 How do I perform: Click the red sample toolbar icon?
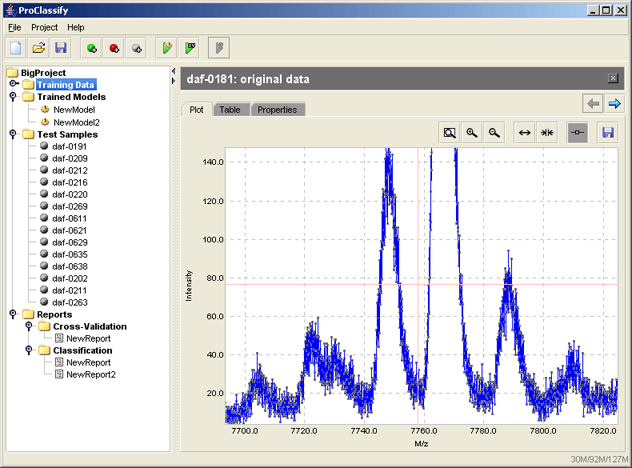click(114, 48)
